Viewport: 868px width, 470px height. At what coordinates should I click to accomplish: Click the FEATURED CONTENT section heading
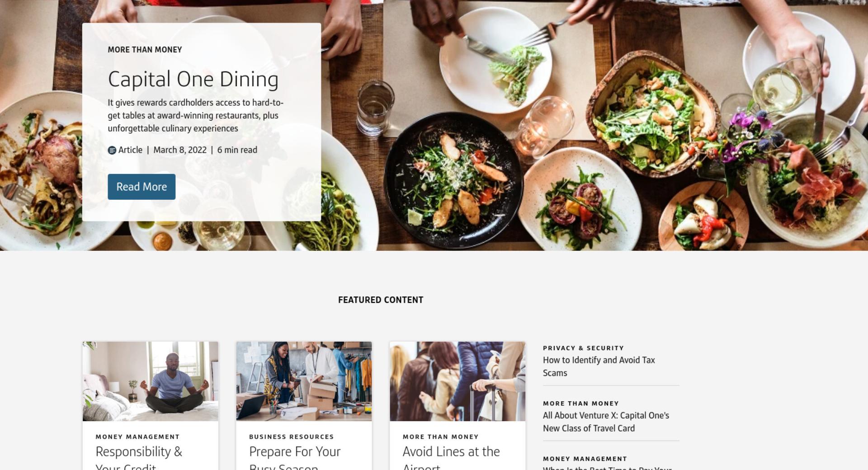381,300
